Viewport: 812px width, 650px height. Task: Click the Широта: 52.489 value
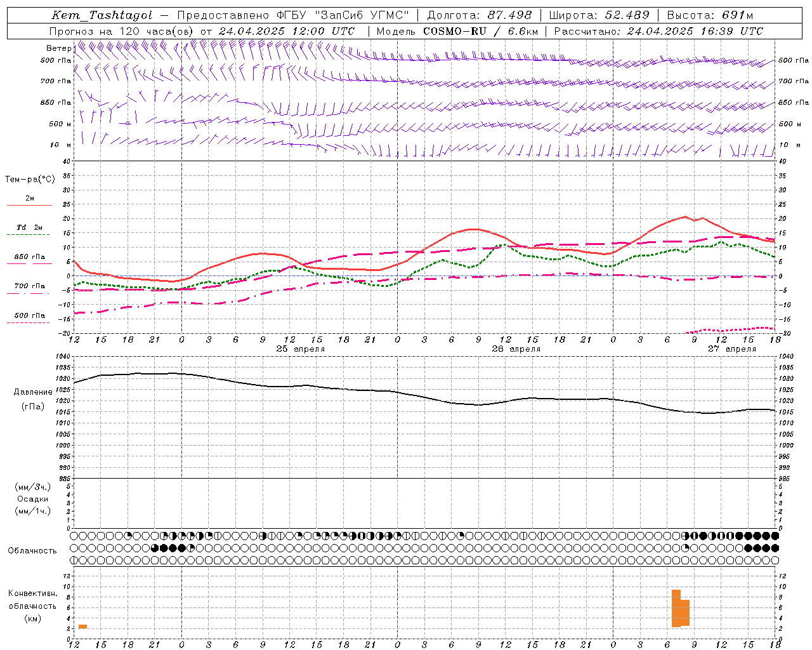(x=599, y=15)
